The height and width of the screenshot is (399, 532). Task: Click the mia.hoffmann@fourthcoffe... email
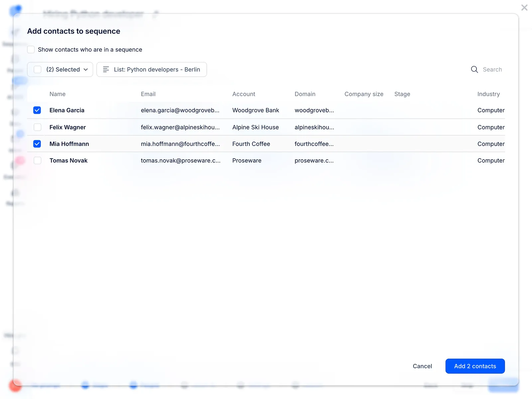tap(180, 144)
